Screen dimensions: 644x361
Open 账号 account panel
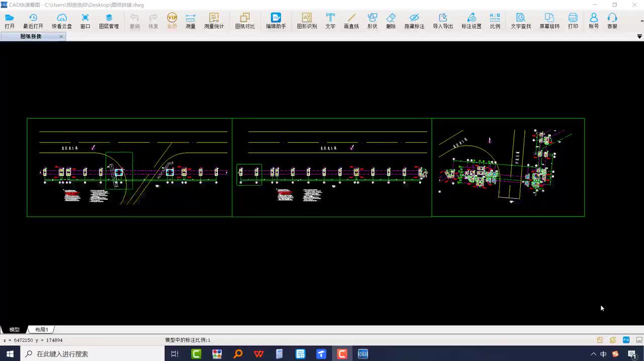point(594,21)
